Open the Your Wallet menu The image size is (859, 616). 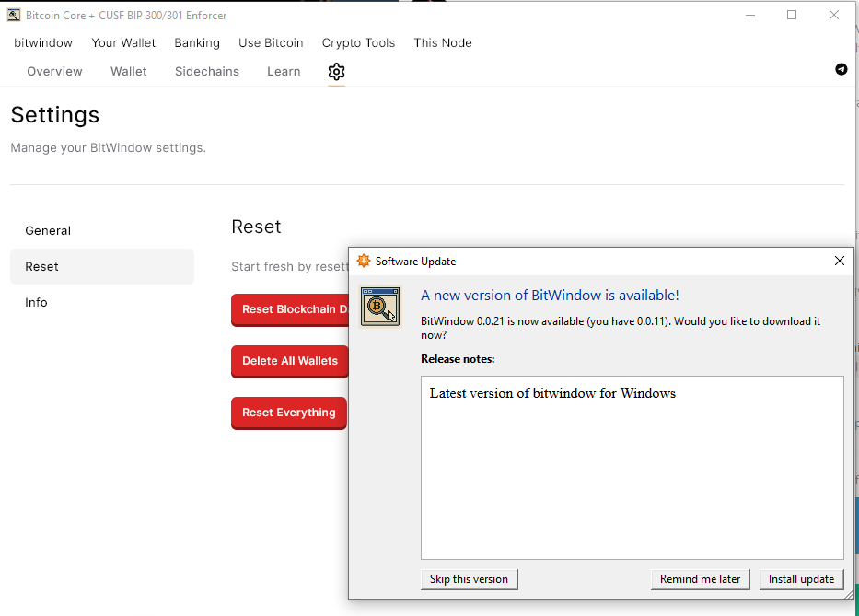click(x=123, y=42)
